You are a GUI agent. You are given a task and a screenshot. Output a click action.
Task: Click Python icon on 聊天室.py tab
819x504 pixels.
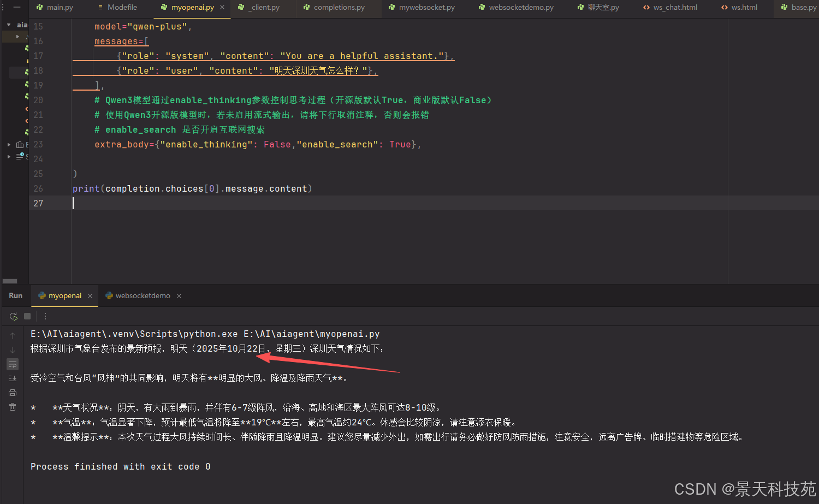point(580,7)
